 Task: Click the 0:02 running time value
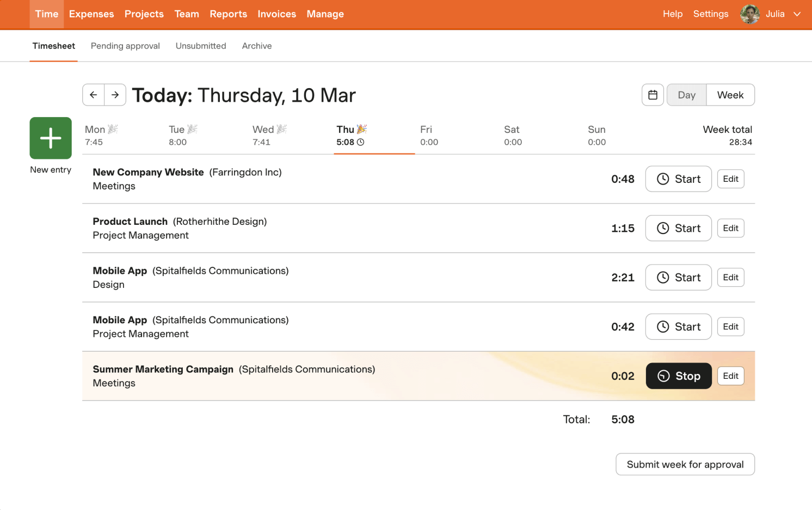(623, 376)
